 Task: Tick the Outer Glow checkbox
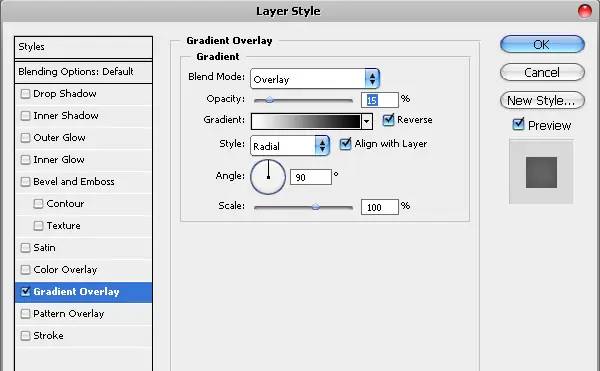click(25, 138)
